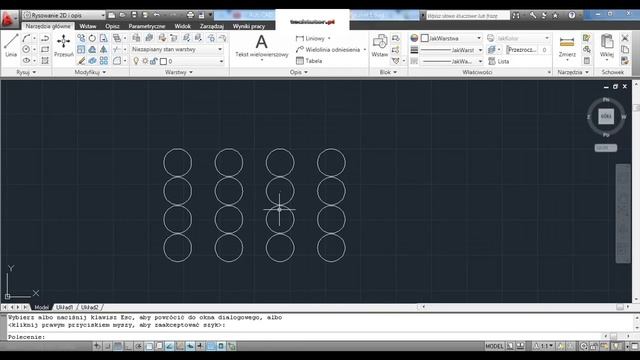Activate the Przesuń move tool
640x360 pixels.
(64, 46)
